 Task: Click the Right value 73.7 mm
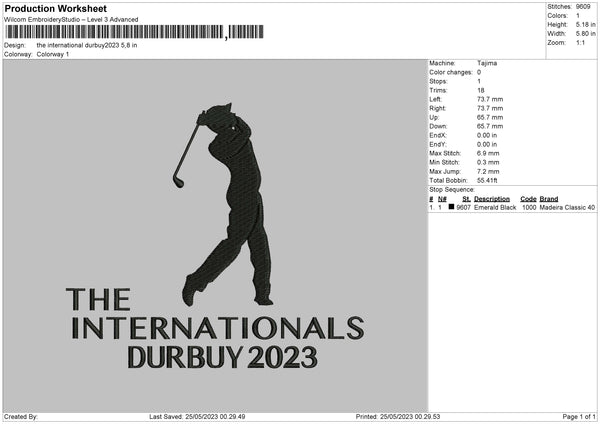pos(490,108)
